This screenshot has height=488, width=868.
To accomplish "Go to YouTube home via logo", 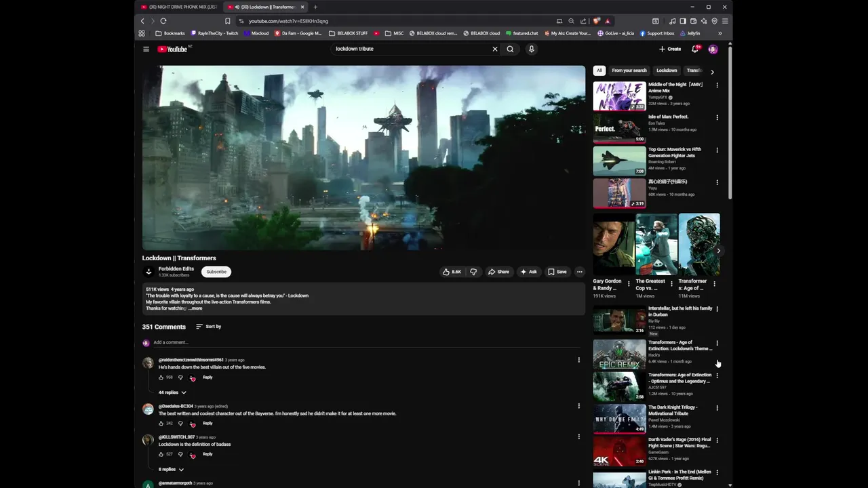I will coord(173,49).
